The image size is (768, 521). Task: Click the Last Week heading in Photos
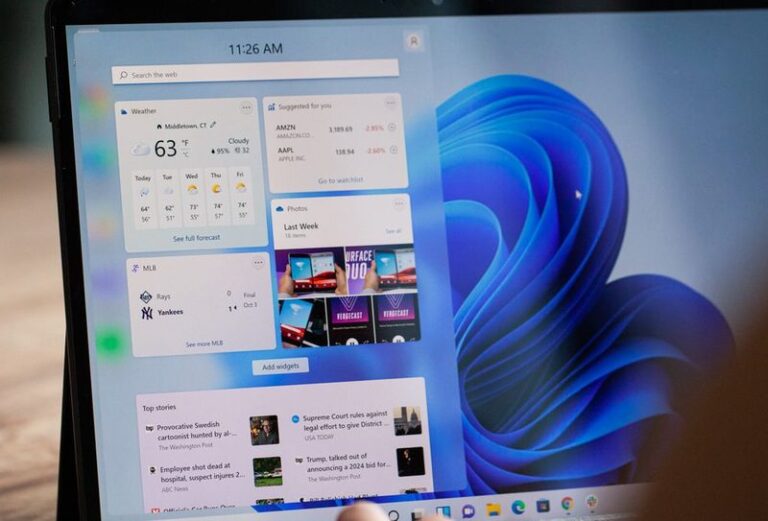(x=301, y=227)
